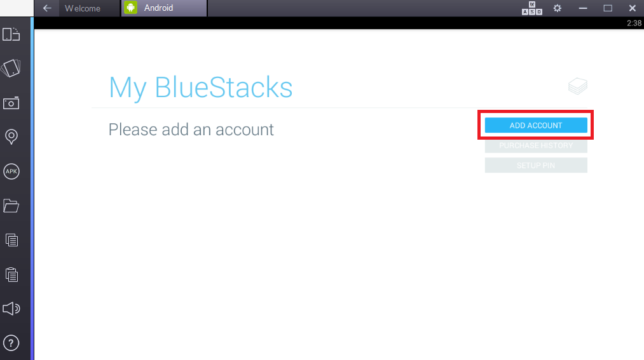Click the SETUP PIN button
Viewport: 644px width, 360px height.
536,165
